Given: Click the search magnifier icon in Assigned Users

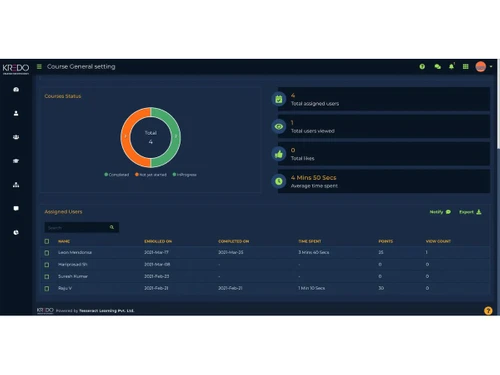Looking at the screenshot, I should [x=112, y=227].
